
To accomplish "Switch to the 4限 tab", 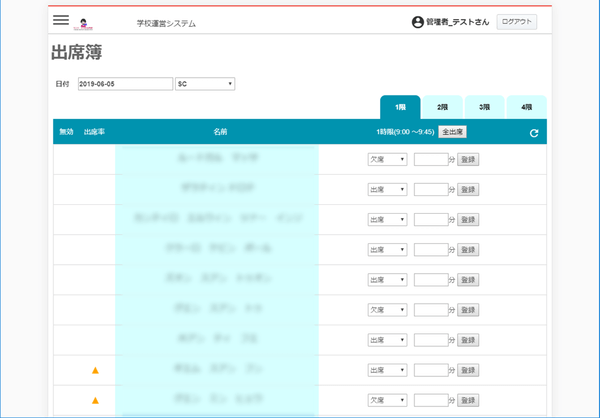I will pyautogui.click(x=527, y=107).
